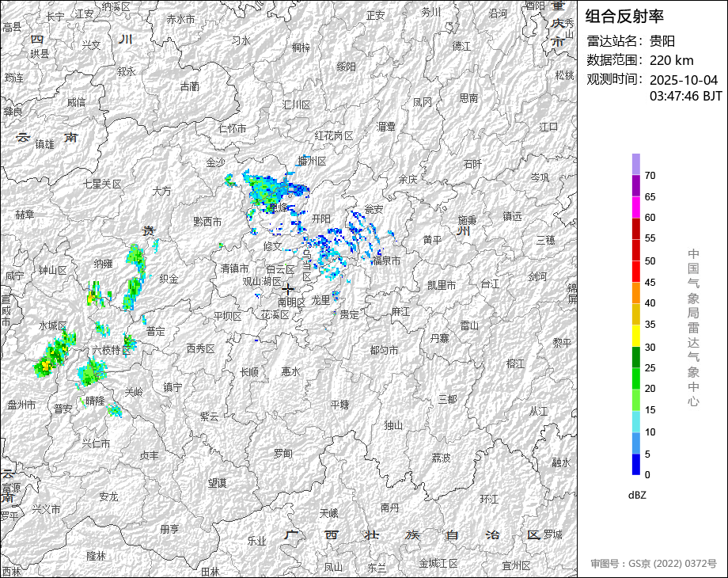The height and width of the screenshot is (578, 728).
Task: Click the dBZ unit label under legend
Action: point(639,495)
